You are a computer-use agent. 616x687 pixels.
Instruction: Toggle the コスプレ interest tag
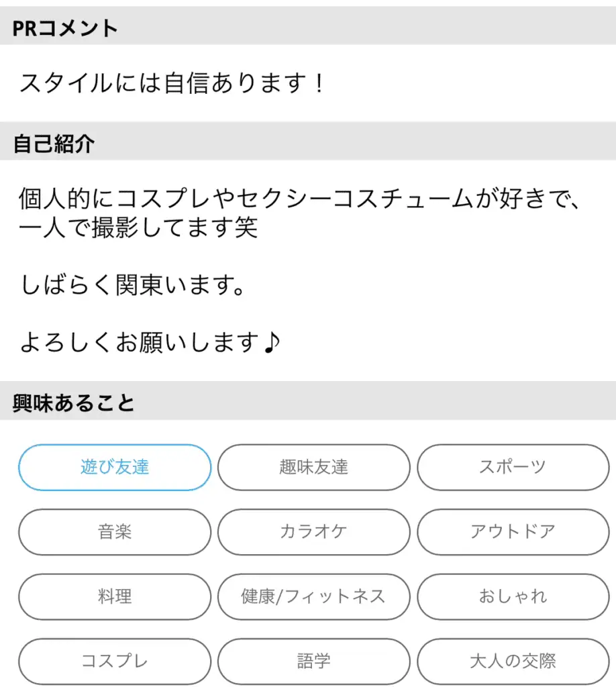point(115,661)
